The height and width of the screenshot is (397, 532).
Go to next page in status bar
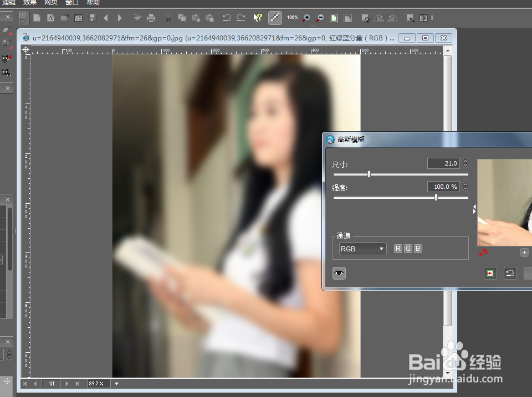pos(67,384)
